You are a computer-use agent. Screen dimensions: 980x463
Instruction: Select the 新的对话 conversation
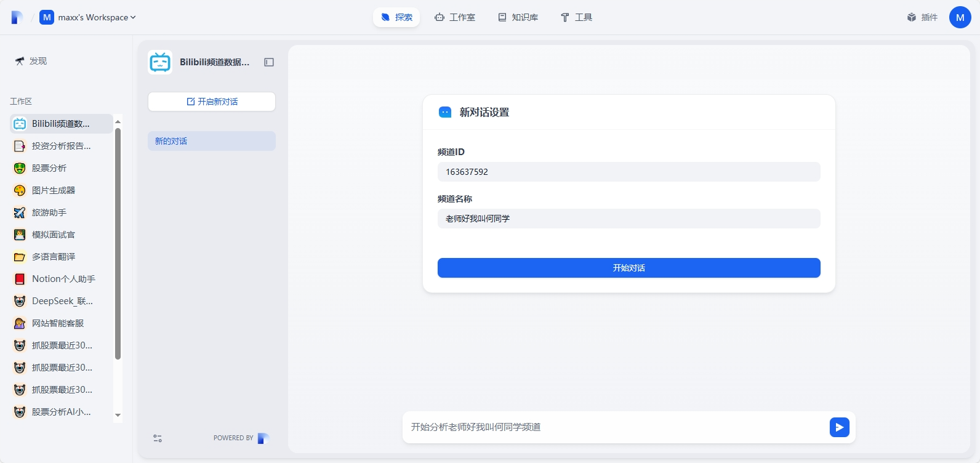tap(212, 141)
